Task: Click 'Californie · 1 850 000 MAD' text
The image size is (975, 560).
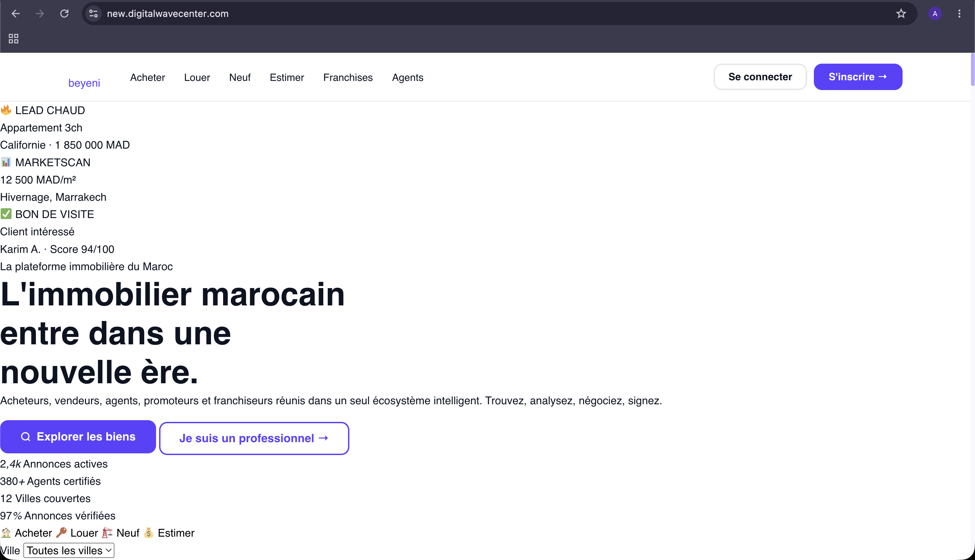Action: (65, 145)
